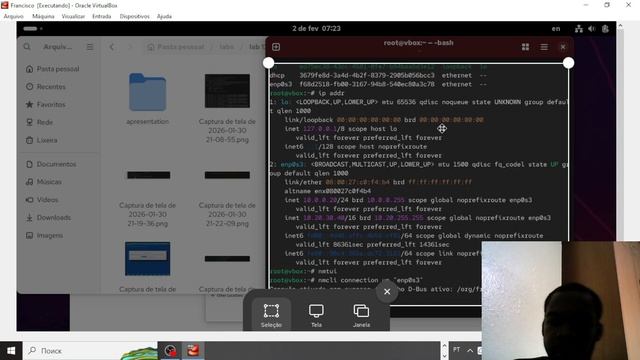
Task: Open the Windows Start menu
Action: 11,351
